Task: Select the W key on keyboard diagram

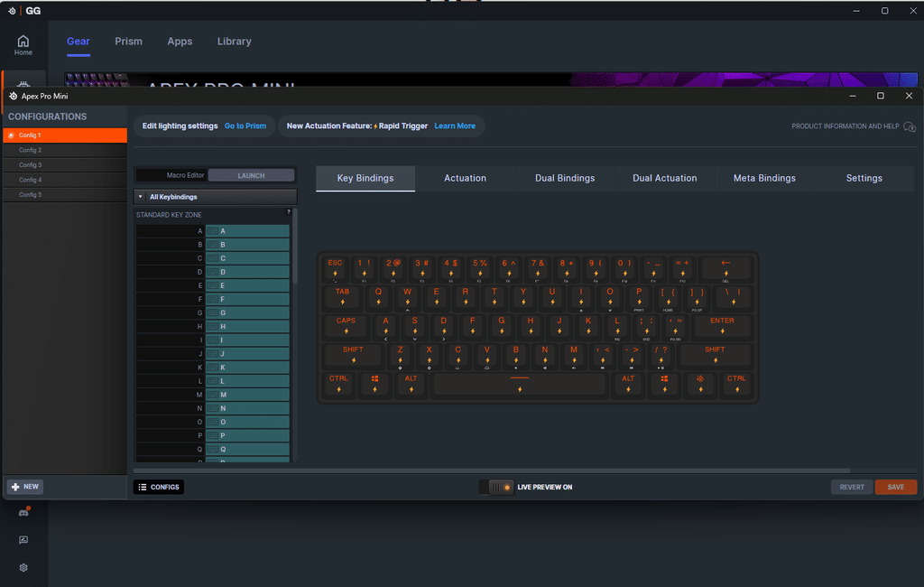Action: point(407,297)
